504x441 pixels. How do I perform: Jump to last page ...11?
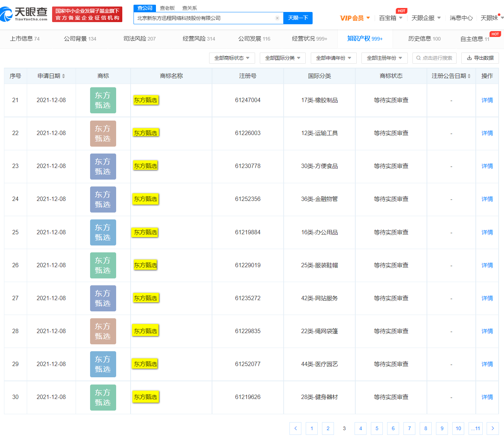475,428
